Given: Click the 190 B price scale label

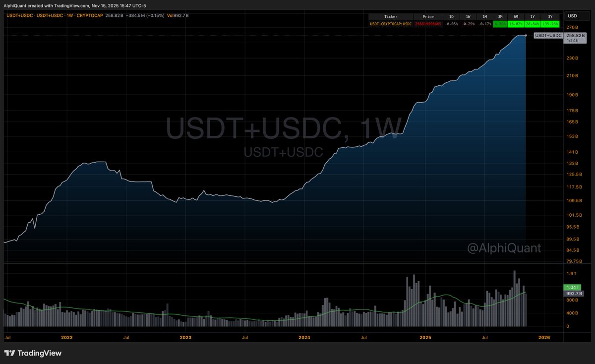Looking at the screenshot, I should click(x=573, y=95).
